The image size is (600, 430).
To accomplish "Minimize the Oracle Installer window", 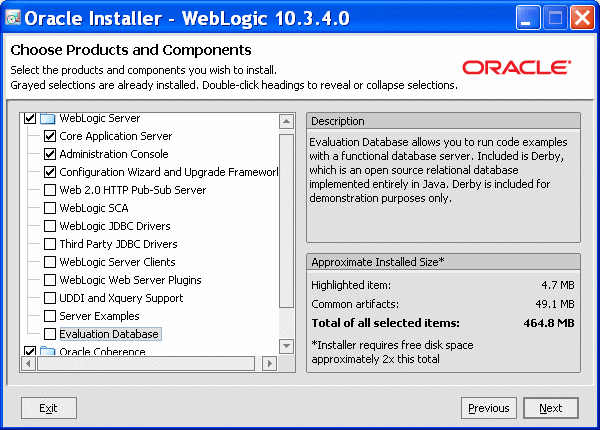I will tap(528, 18).
